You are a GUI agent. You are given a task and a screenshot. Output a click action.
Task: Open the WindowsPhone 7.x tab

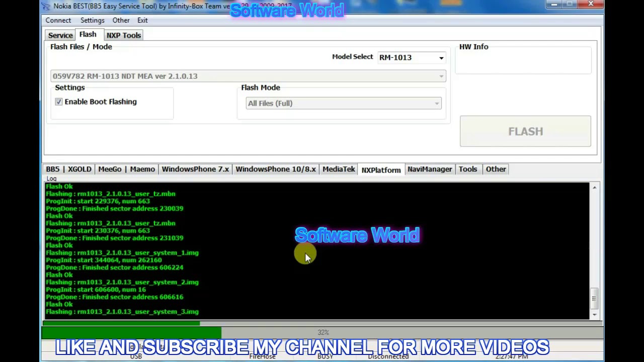tap(195, 169)
